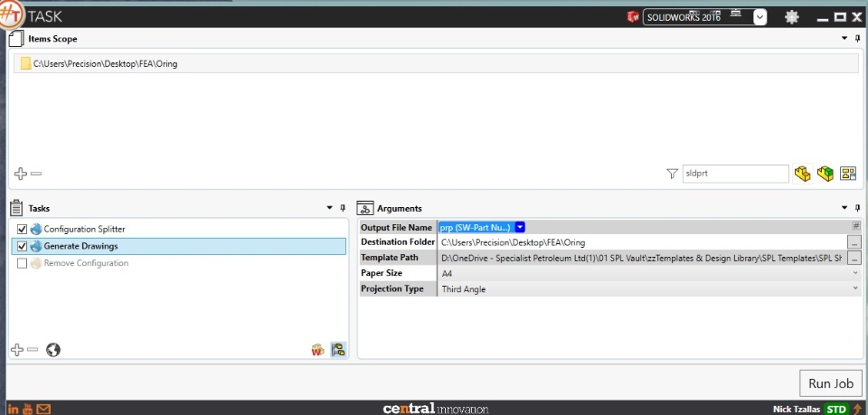
Task: Open settings gear in title bar
Action: [x=792, y=17]
